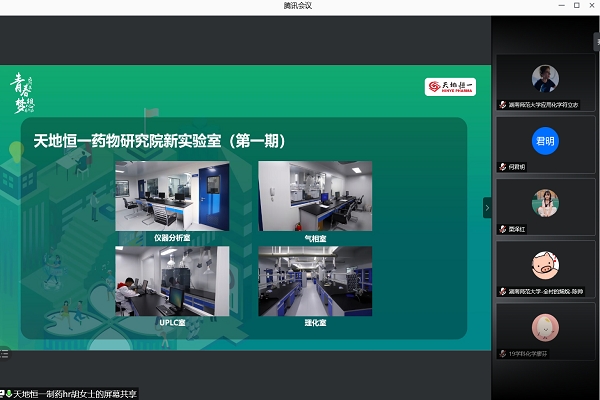
Task: Click the 仪器分析室 lab photo
Action: [x=173, y=196]
